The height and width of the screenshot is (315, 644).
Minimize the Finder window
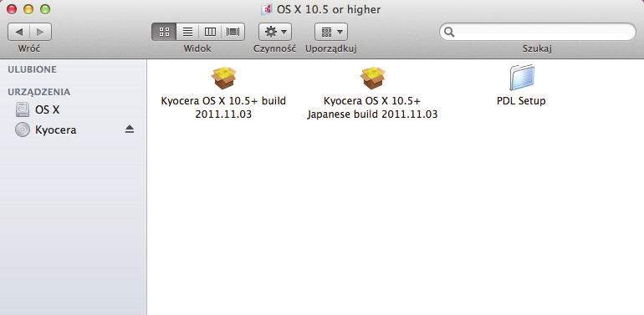point(28,9)
